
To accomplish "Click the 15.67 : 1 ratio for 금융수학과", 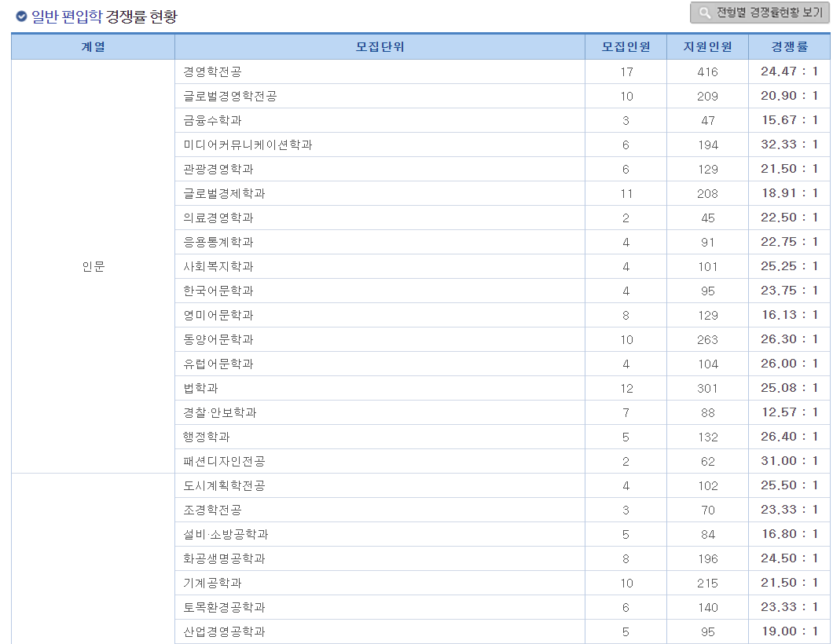I will [790, 120].
